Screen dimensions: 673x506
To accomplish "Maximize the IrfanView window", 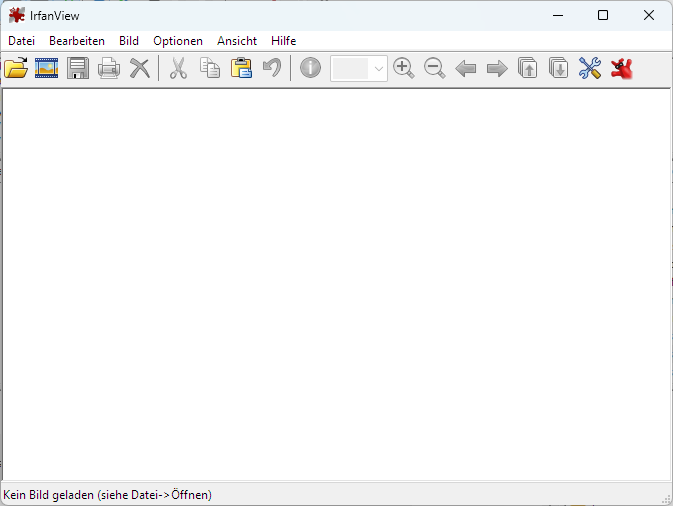I will point(603,15).
